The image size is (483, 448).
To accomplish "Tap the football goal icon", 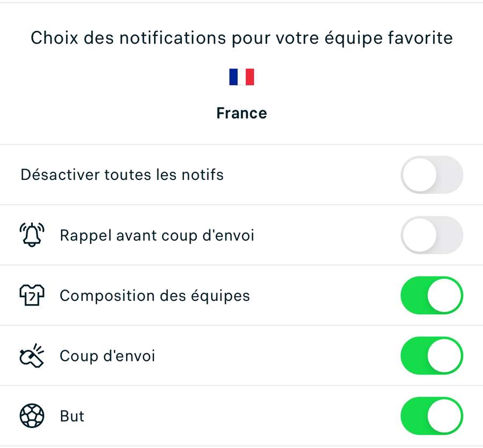I will tap(32, 416).
